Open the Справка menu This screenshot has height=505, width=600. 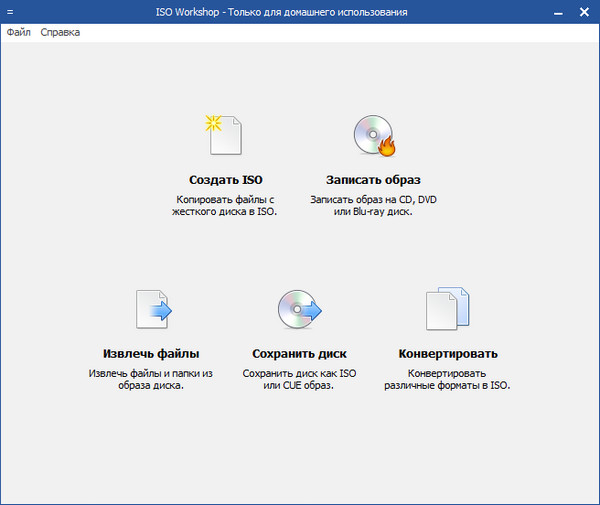click(60, 32)
